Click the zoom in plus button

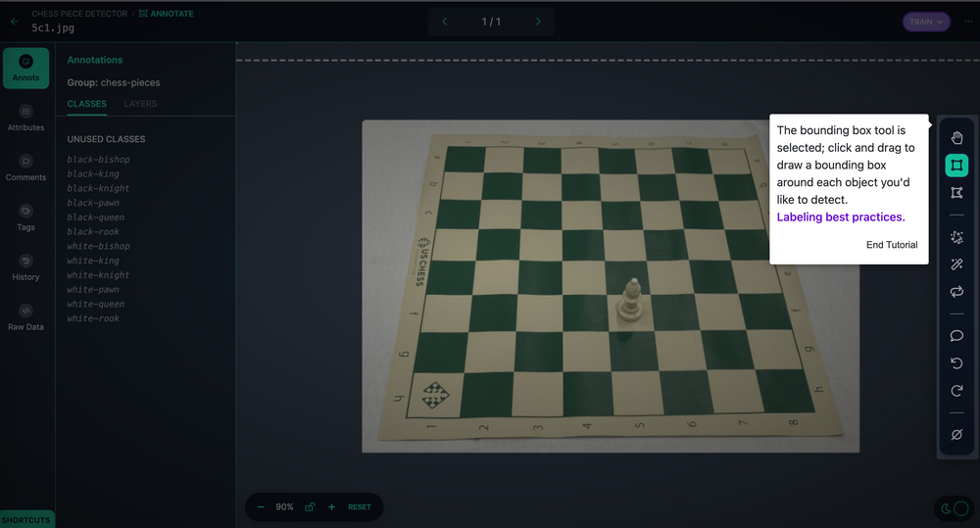point(331,507)
